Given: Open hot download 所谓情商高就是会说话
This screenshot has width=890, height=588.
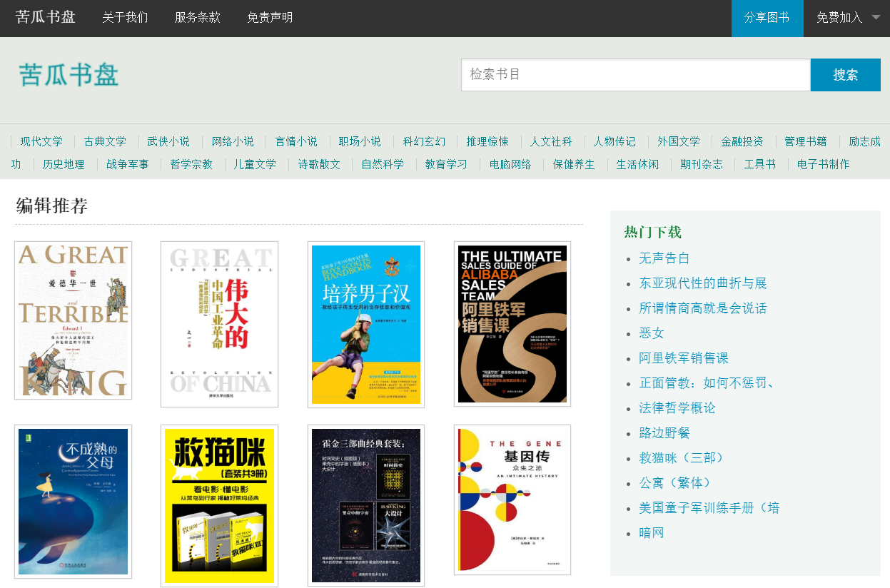Looking at the screenshot, I should pyautogui.click(x=702, y=308).
